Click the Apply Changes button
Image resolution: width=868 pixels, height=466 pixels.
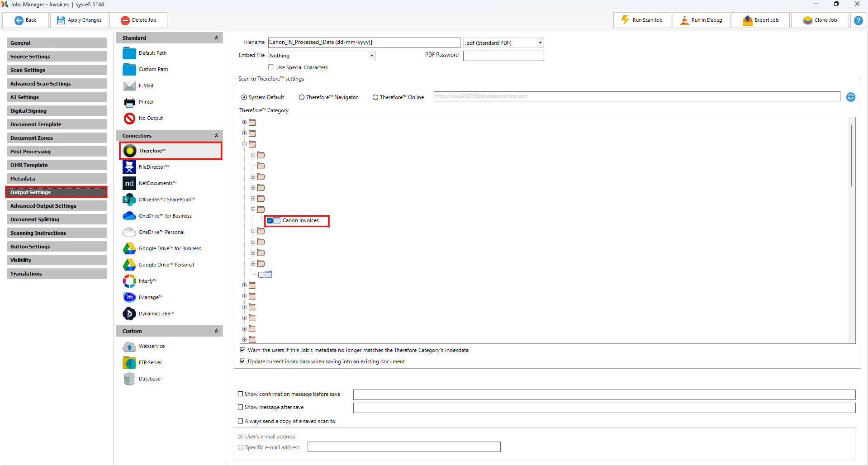pos(79,20)
